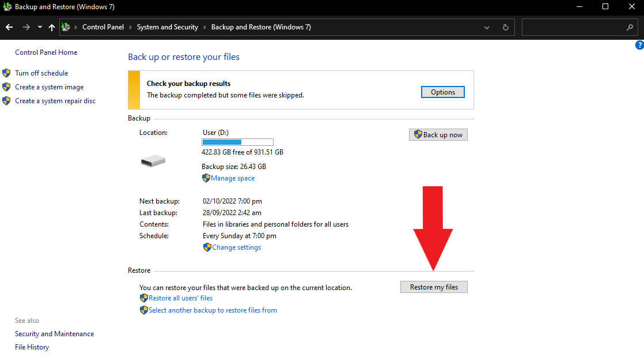644x361 pixels.
Task: Open Security and Maintenance link
Action: point(55,334)
